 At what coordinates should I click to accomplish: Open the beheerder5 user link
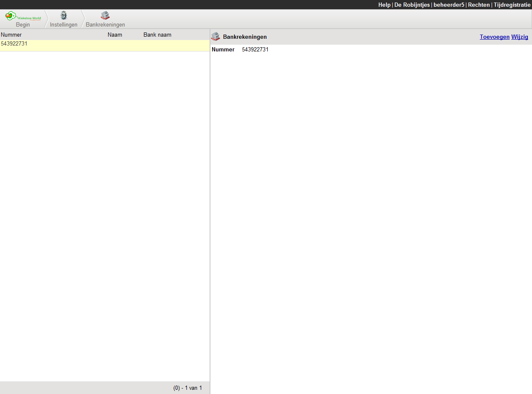pos(449,5)
